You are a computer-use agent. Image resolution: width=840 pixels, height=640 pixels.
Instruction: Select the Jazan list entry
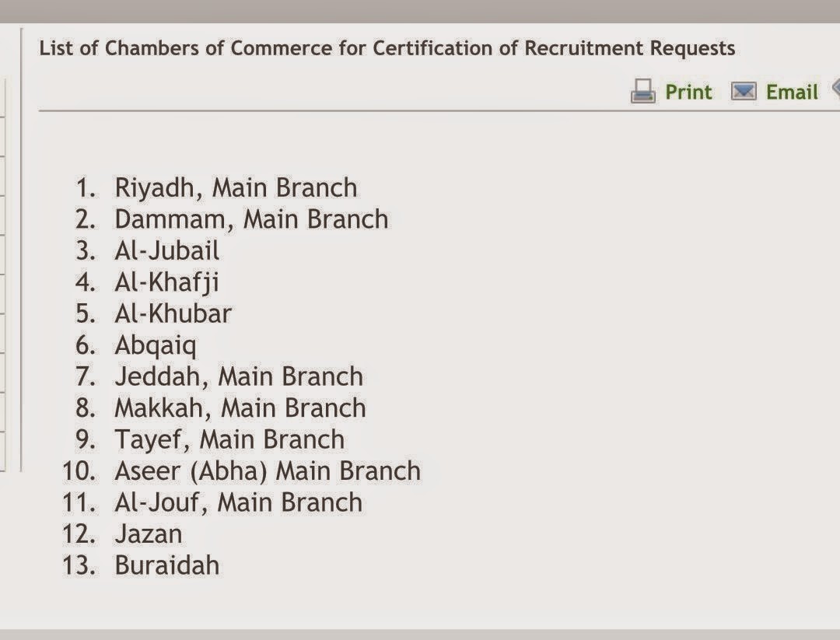click(149, 534)
